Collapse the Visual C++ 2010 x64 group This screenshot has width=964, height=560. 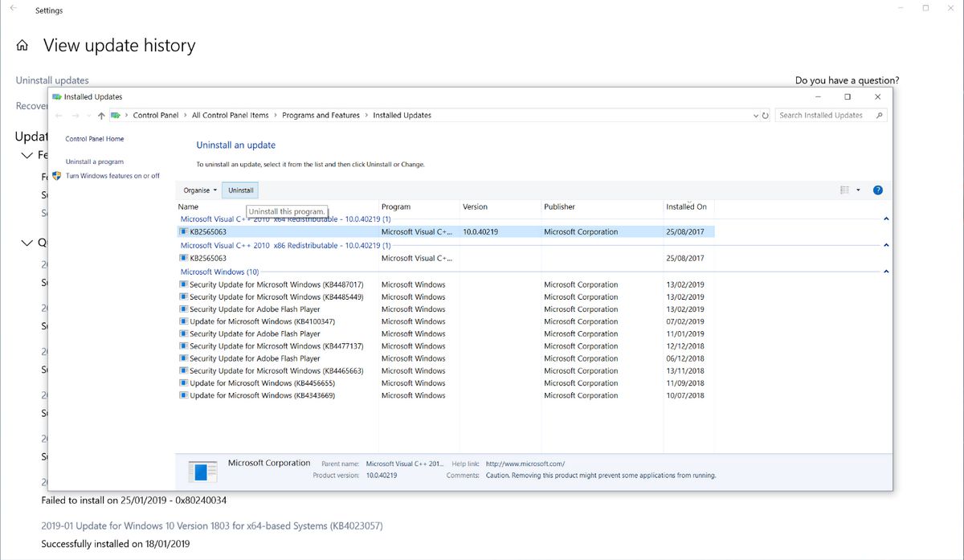pos(886,219)
